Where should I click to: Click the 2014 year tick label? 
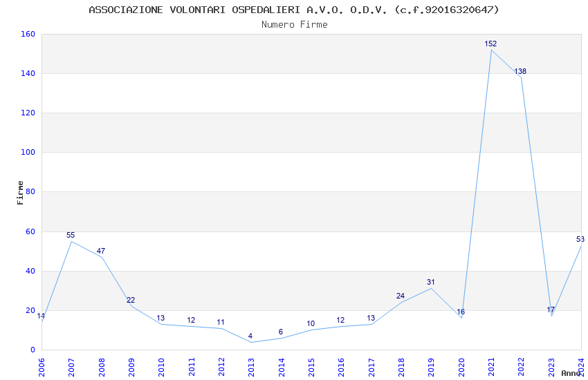click(x=282, y=368)
